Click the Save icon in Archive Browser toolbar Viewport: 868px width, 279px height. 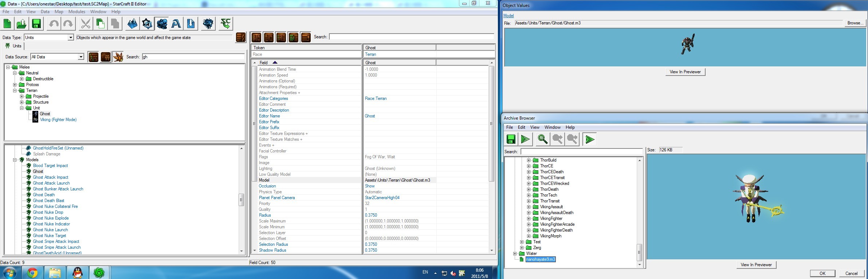tap(511, 139)
